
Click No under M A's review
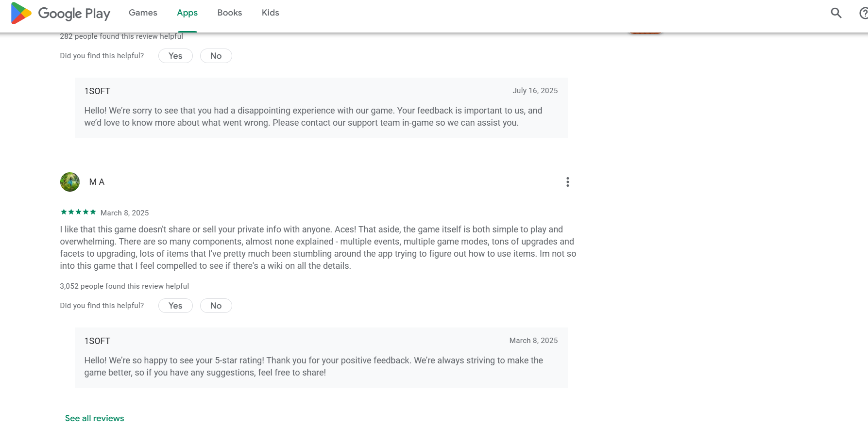[216, 305]
